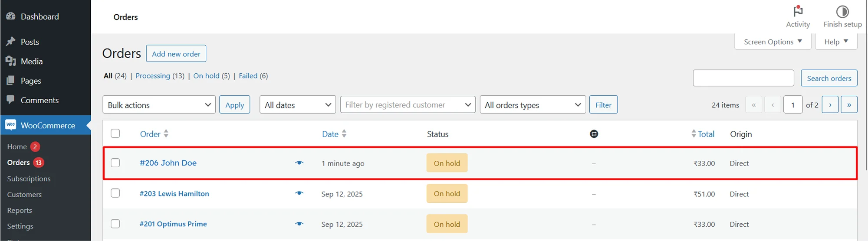The height and width of the screenshot is (241, 868).
Task: Open the Activity flag icon
Action: coord(798,11)
